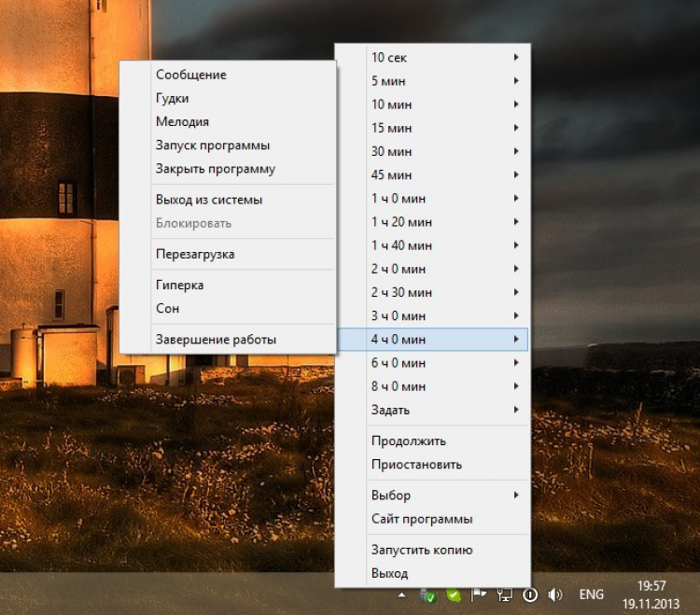
Task: Choose Выход из системы
Action: coord(228,200)
